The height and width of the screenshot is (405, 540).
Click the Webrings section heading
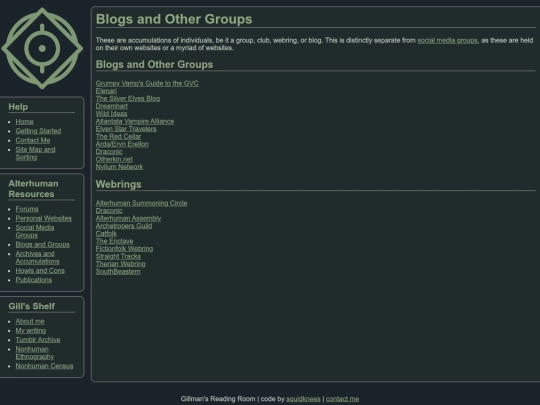[118, 184]
